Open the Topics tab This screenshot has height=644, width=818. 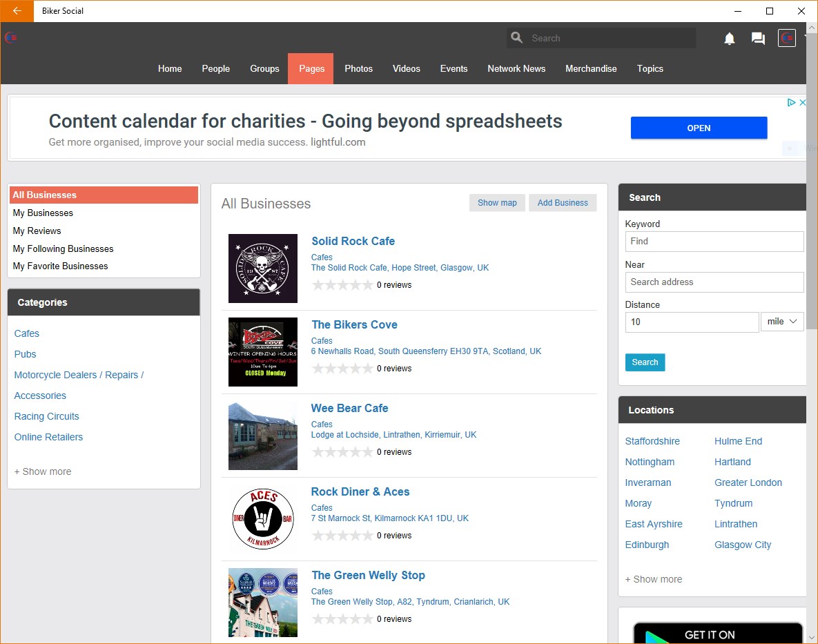(650, 68)
